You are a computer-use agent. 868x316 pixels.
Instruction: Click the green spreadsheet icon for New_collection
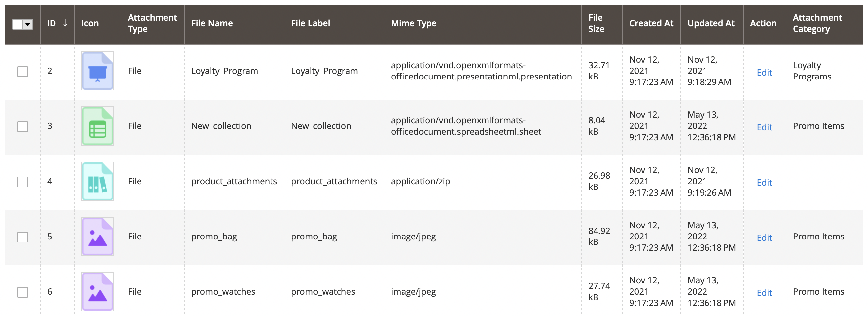[x=97, y=126]
